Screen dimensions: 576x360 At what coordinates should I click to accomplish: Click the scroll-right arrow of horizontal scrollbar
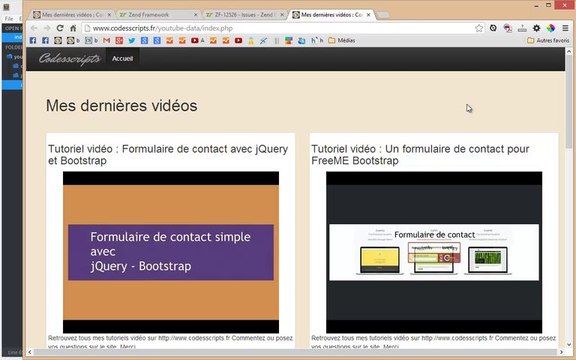562,352
